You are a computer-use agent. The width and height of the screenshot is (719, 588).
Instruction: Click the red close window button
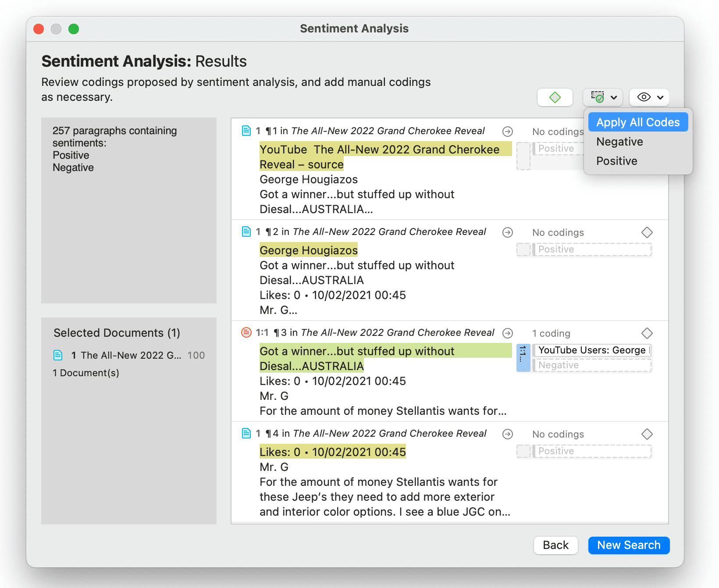39,29
